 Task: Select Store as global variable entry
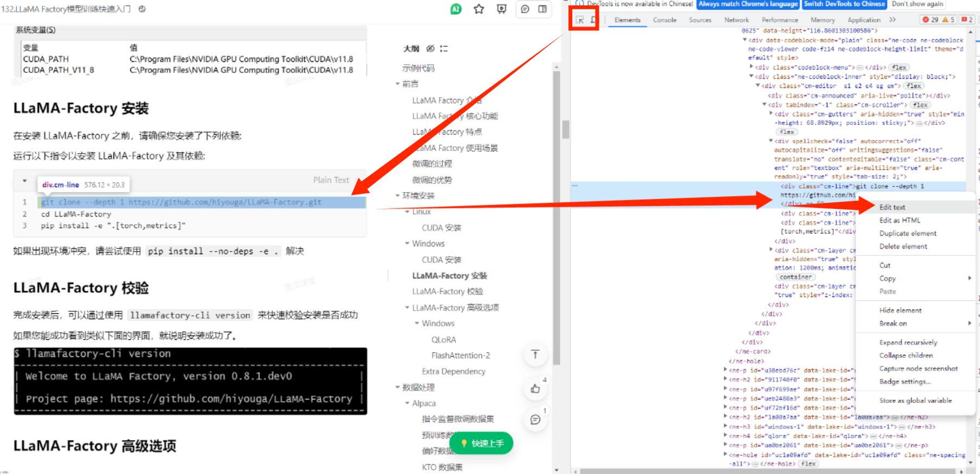916,401
